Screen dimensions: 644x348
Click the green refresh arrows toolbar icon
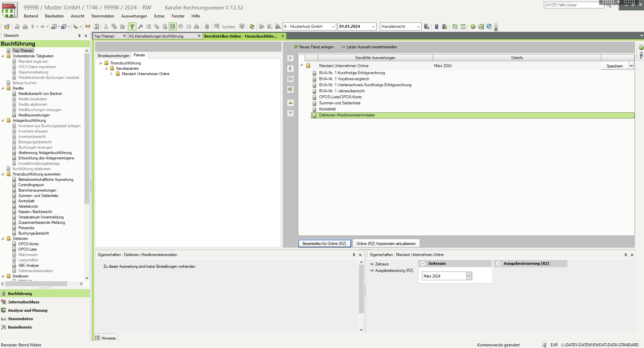coord(252,27)
